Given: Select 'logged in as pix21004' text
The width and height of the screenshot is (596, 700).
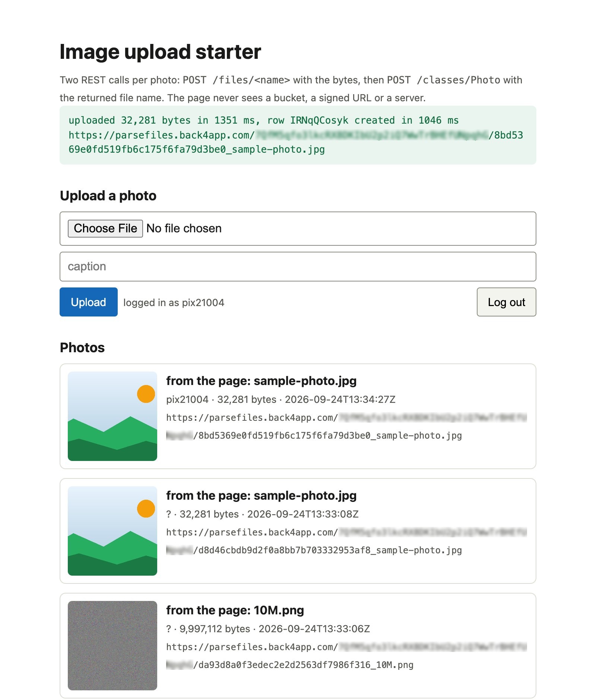Looking at the screenshot, I should coord(174,303).
